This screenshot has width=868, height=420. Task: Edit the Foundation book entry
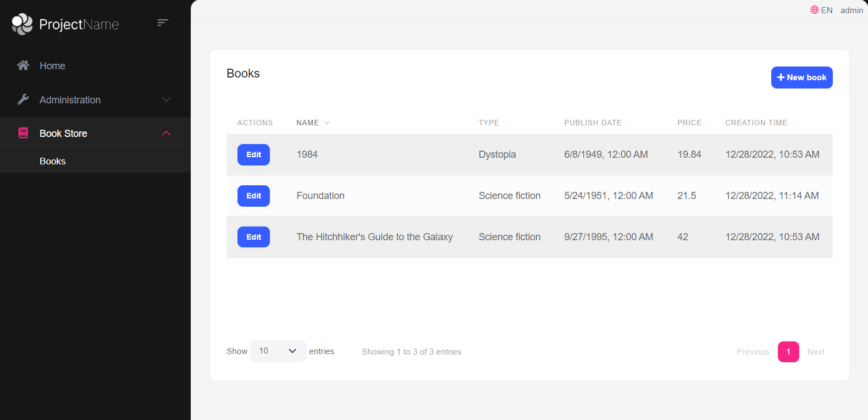click(x=253, y=196)
